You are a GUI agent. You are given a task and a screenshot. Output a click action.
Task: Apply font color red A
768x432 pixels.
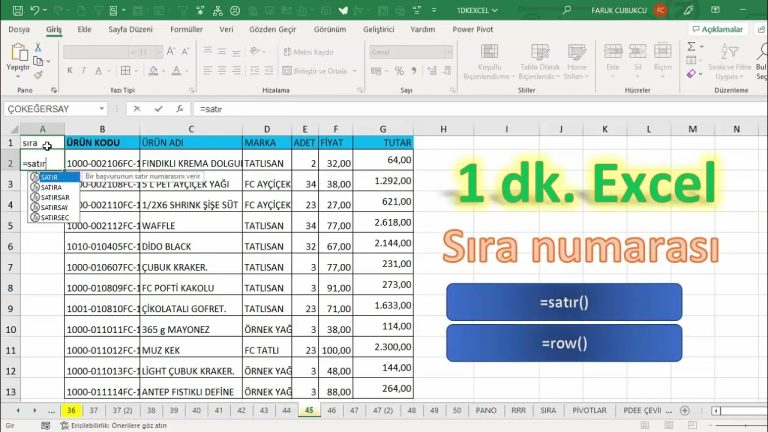[x=176, y=71]
